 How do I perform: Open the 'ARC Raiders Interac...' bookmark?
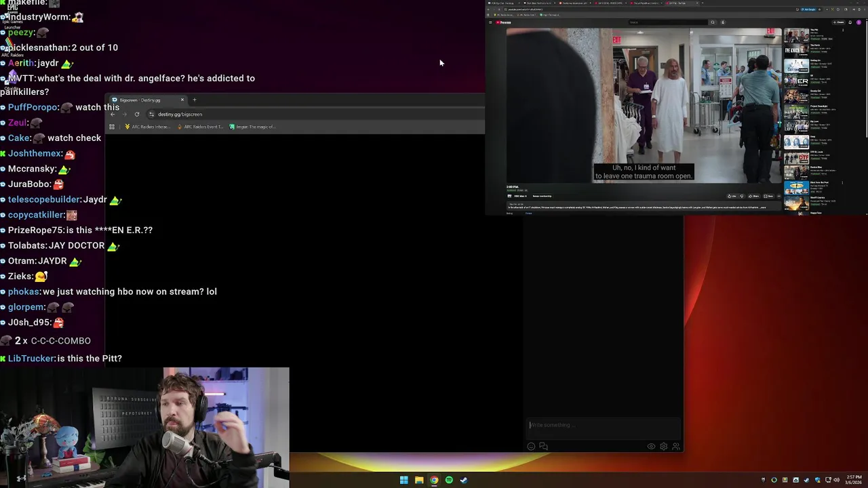point(147,127)
